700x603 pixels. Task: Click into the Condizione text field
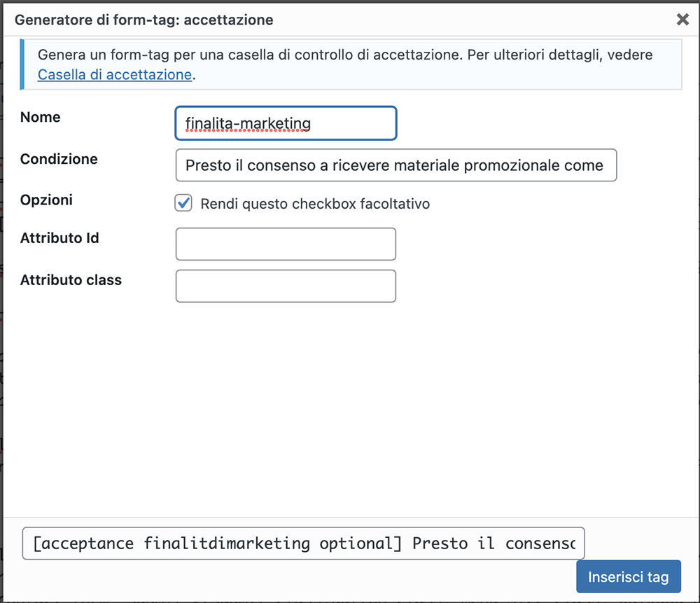pos(396,165)
